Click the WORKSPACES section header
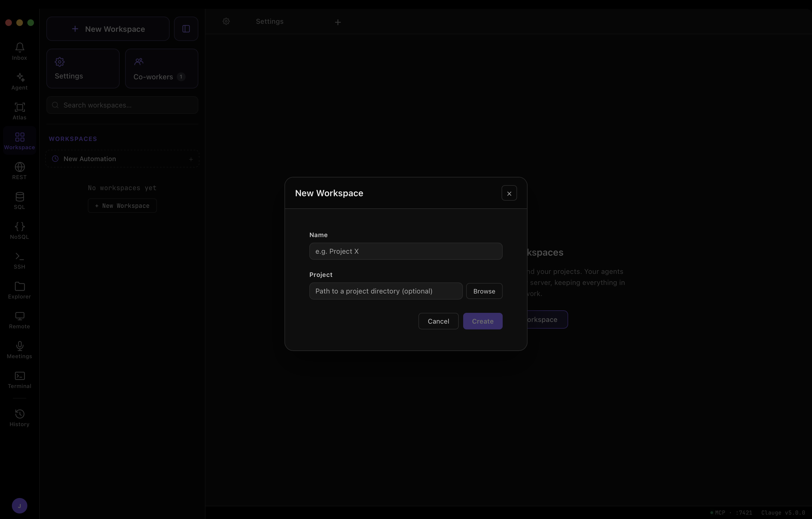Screen dimensions: 812x519 click(x=73, y=139)
